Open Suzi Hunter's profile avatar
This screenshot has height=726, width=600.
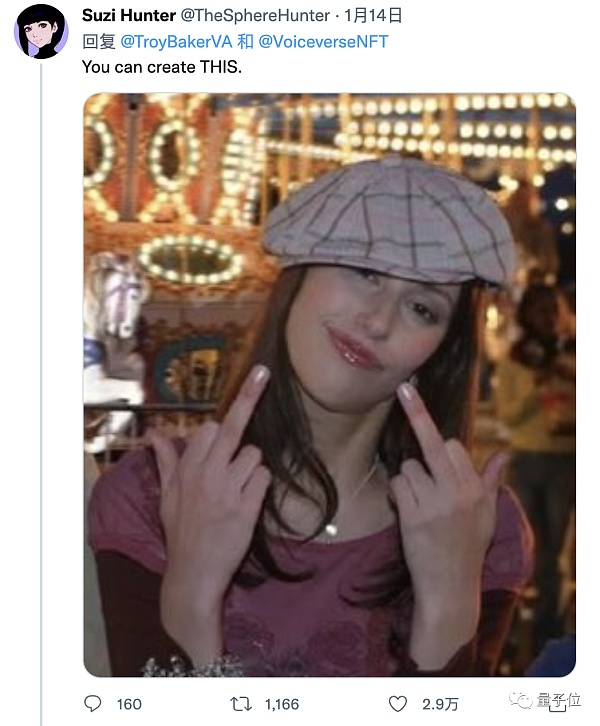(x=41, y=31)
